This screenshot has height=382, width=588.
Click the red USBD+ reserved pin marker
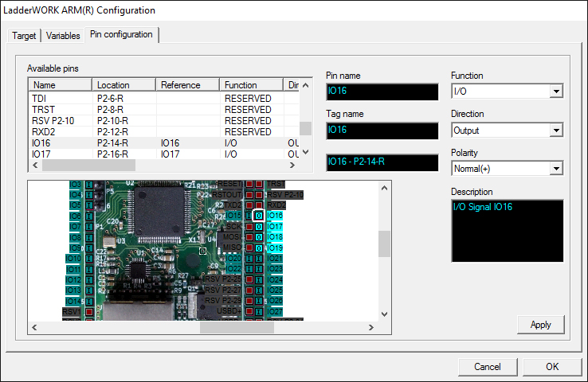tap(249, 312)
